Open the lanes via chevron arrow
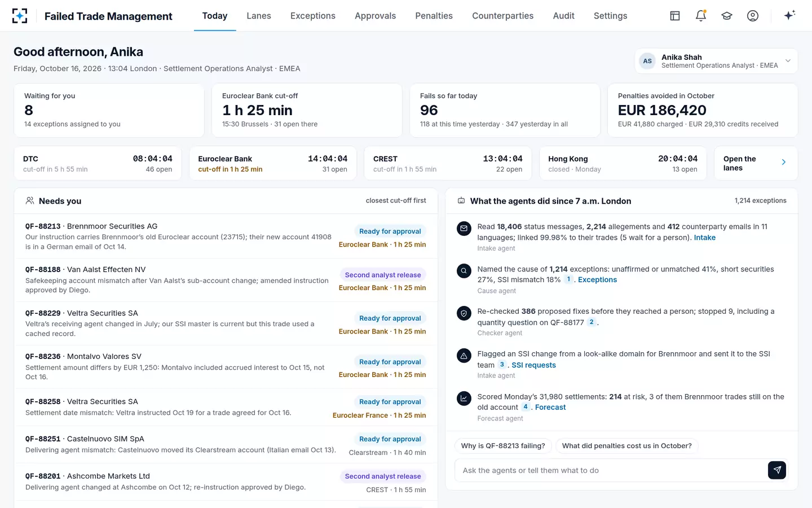812x508 pixels. (x=783, y=163)
